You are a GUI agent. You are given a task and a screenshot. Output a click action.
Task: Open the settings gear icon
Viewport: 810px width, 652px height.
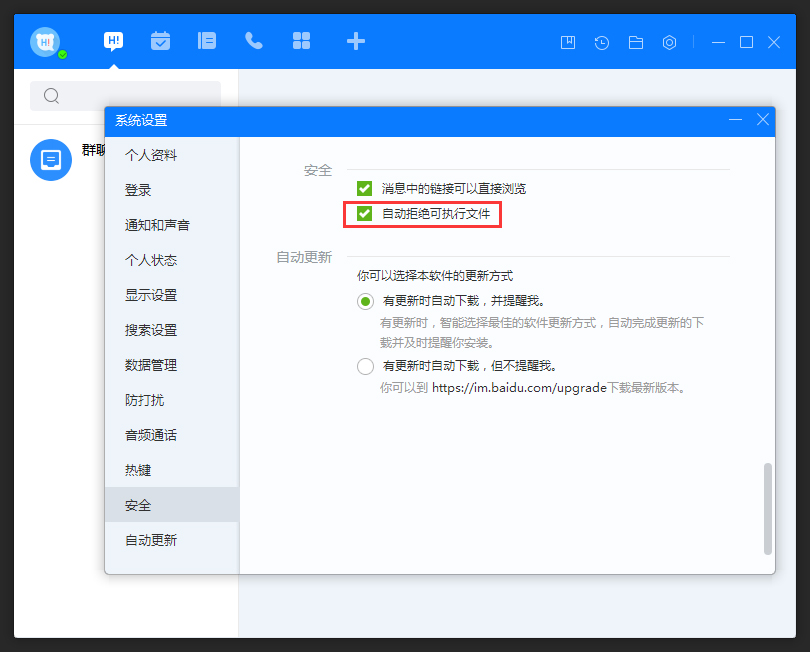coord(669,42)
